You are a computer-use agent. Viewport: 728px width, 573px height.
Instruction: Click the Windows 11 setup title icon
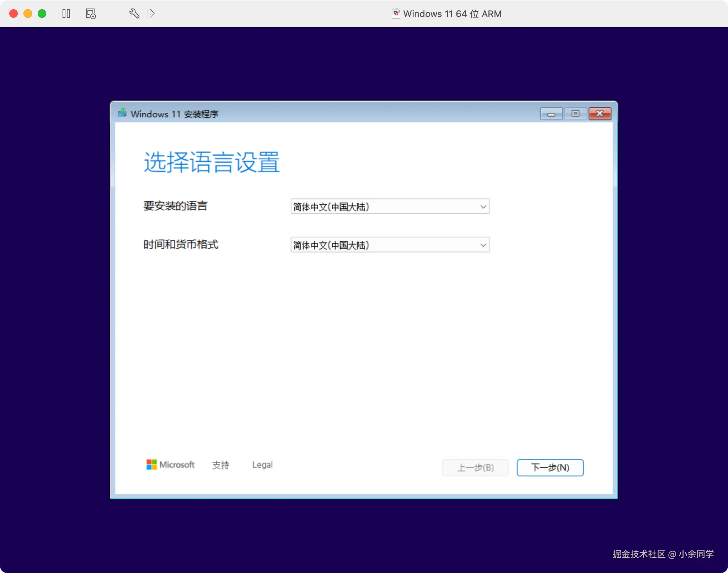click(122, 113)
